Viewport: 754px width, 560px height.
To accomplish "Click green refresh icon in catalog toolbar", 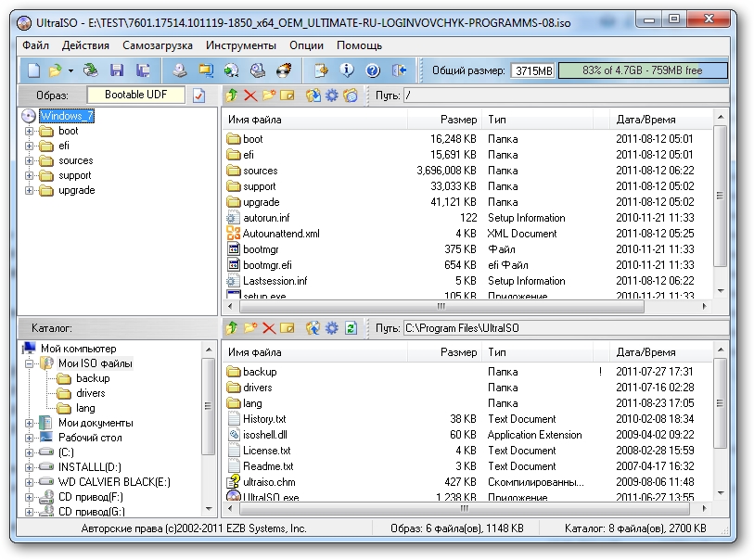I will pos(351,328).
